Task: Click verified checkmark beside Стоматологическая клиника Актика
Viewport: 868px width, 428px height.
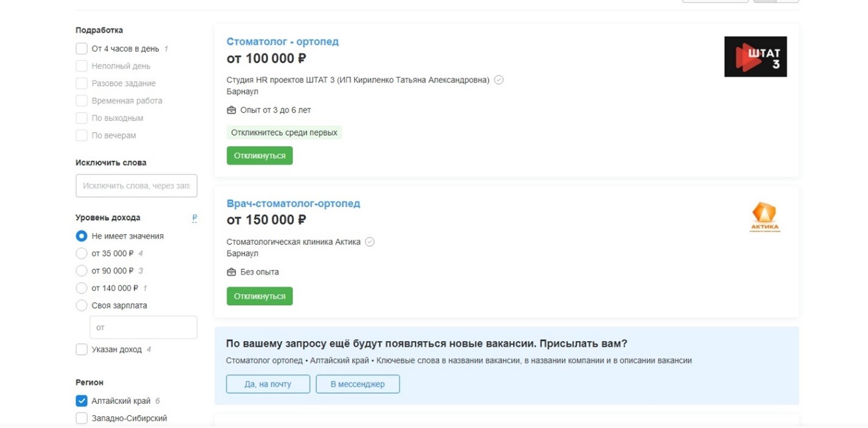Action: pyautogui.click(x=369, y=241)
